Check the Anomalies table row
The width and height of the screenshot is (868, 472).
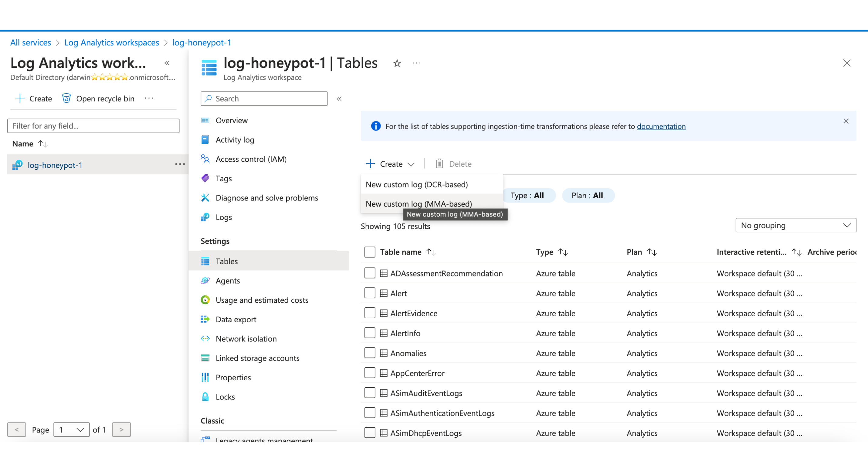point(370,353)
